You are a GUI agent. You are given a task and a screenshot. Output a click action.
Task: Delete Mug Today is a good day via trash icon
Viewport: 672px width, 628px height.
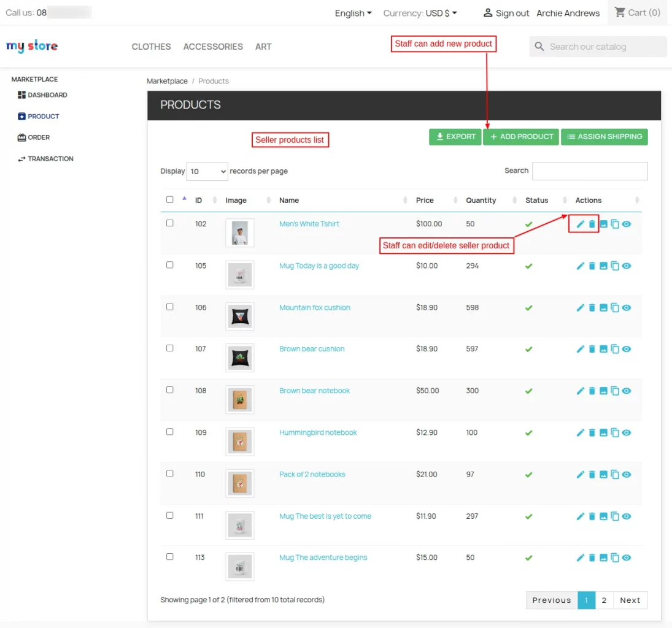pyautogui.click(x=592, y=266)
